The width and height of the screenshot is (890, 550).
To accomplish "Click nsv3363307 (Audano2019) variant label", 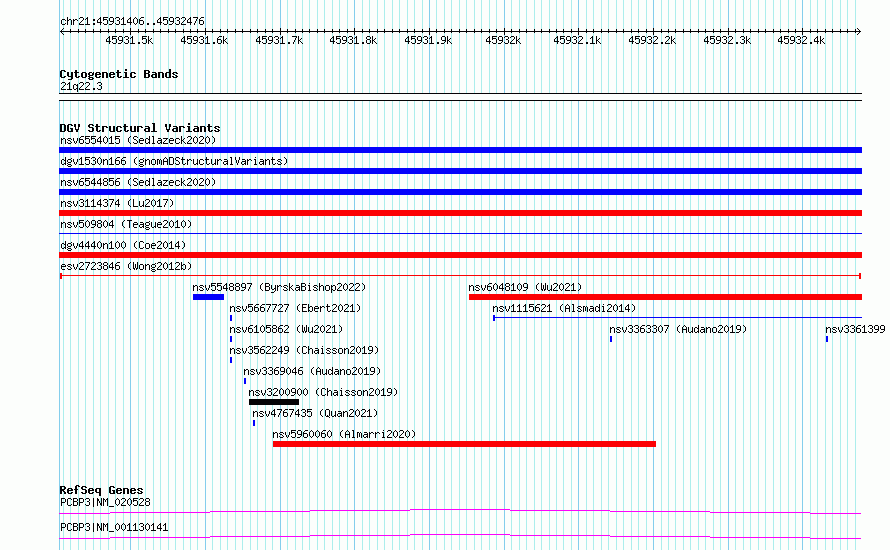I will pos(678,329).
